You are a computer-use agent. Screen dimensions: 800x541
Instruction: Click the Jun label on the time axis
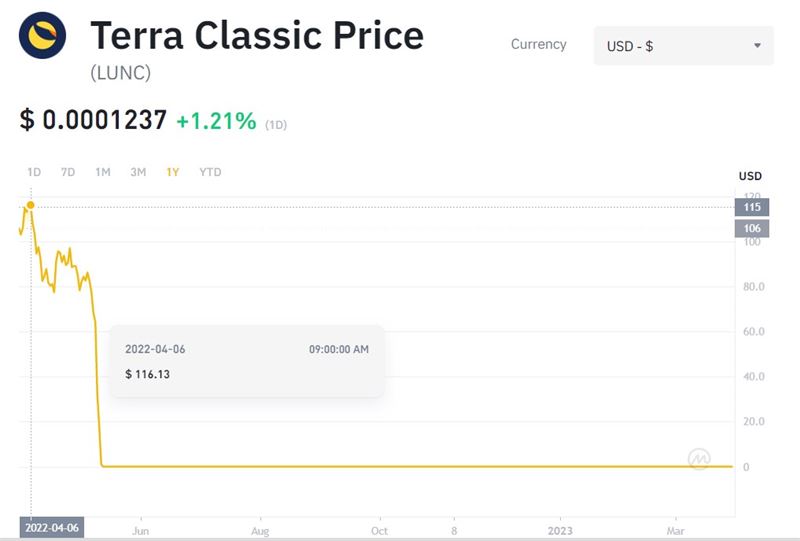tap(141, 531)
